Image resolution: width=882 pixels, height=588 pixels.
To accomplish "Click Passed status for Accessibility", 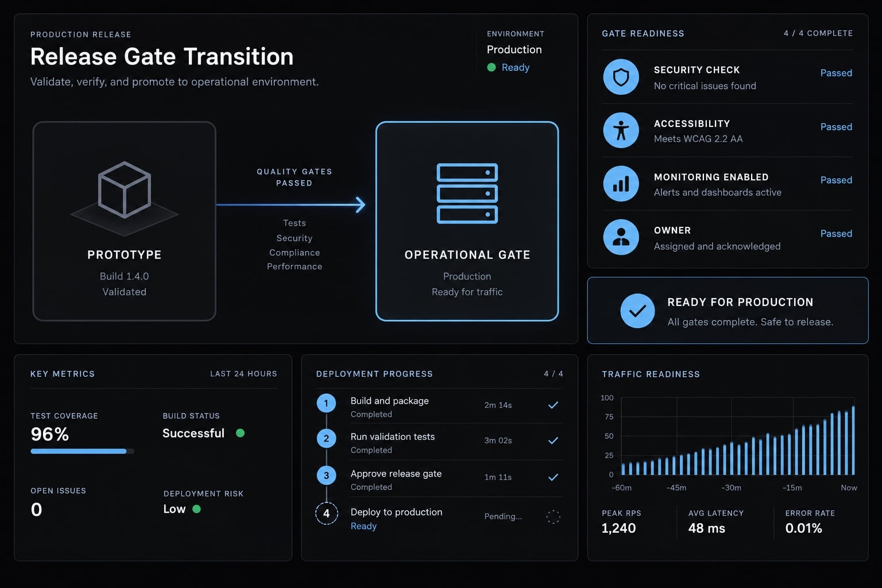I will click(x=836, y=127).
